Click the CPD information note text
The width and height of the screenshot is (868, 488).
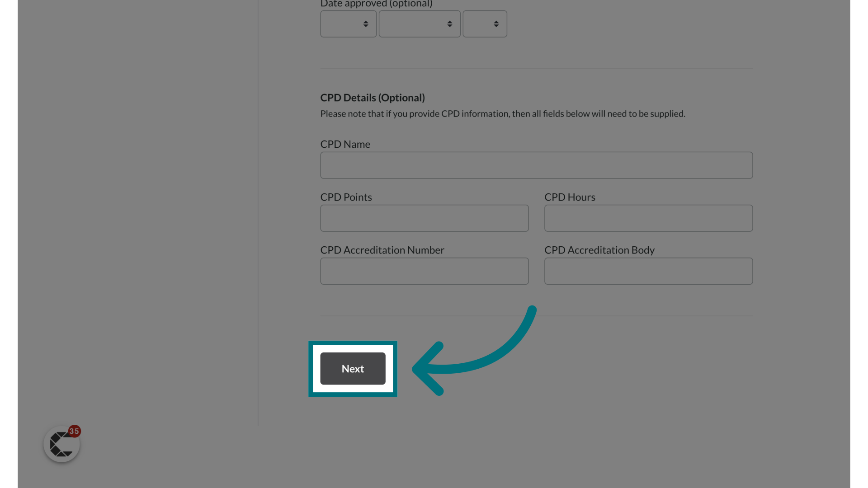point(503,114)
